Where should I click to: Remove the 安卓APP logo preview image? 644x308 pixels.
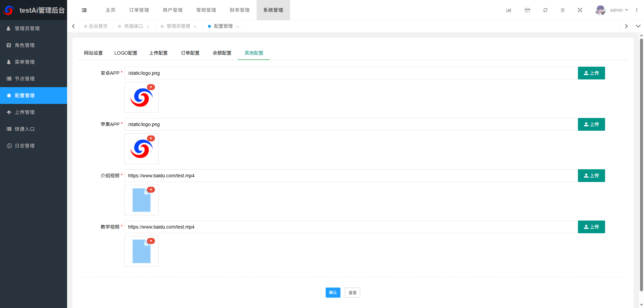tap(151, 87)
